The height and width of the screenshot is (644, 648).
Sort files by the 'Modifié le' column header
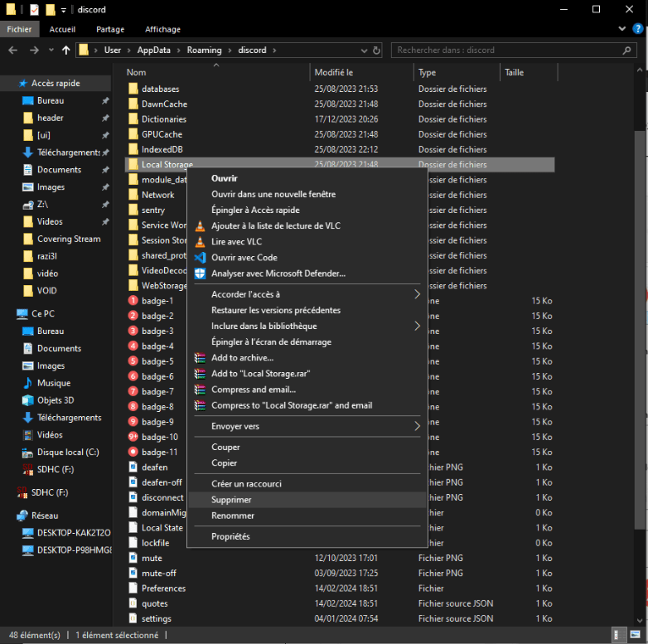coord(334,73)
